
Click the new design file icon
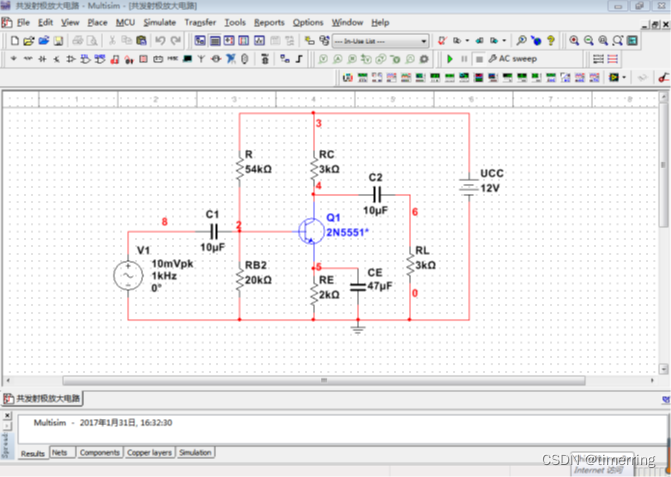click(x=15, y=41)
